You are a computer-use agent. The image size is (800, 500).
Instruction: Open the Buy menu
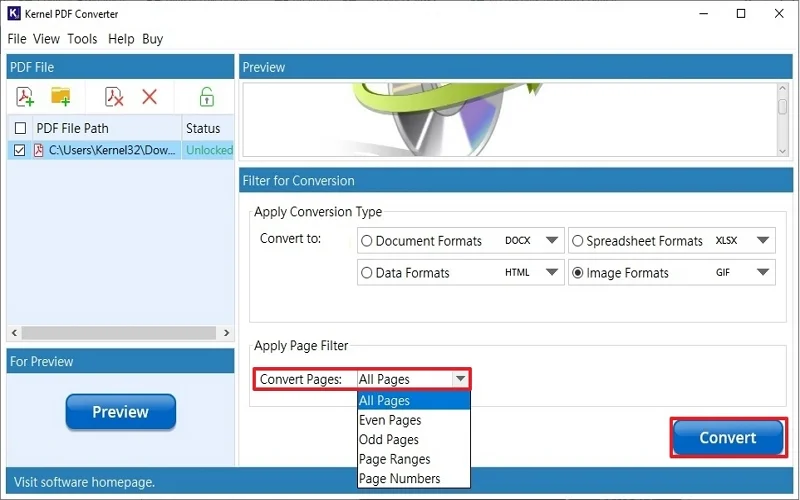click(x=152, y=39)
